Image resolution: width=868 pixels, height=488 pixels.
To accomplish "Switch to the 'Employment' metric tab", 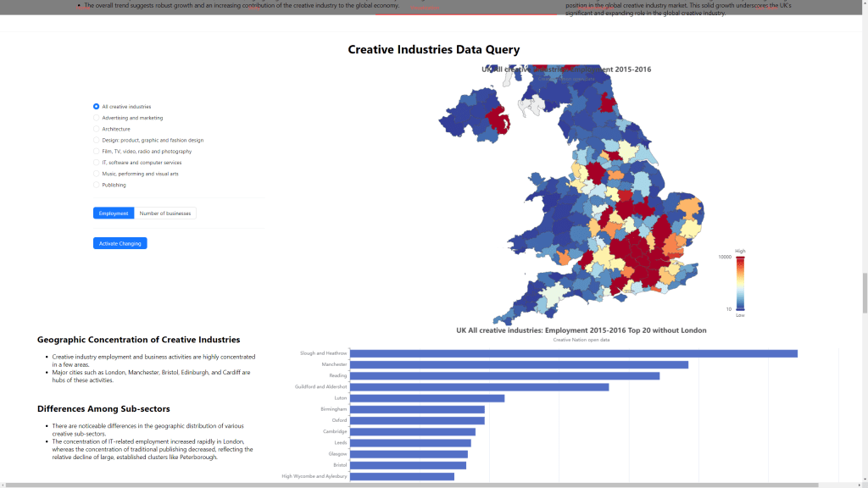I will pos(114,213).
